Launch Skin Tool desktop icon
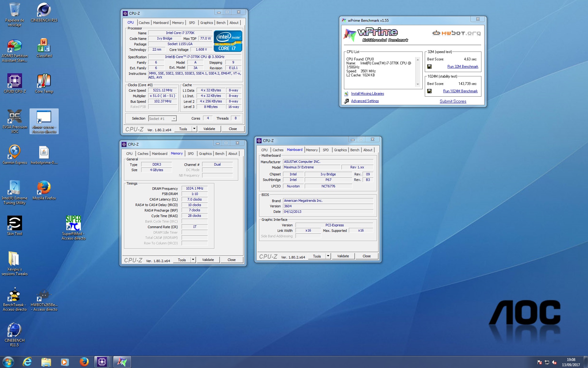The width and height of the screenshot is (588, 368). click(x=14, y=226)
